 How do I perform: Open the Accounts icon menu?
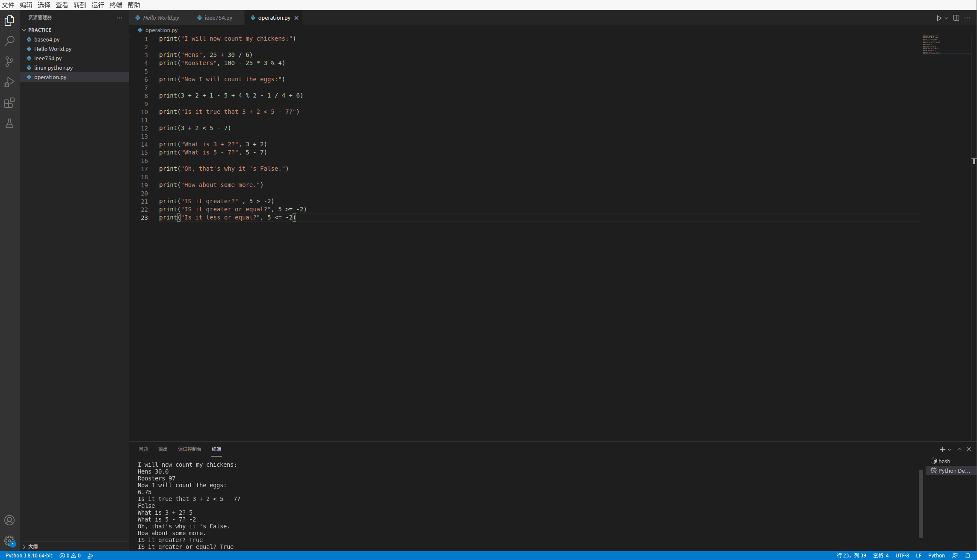9,520
